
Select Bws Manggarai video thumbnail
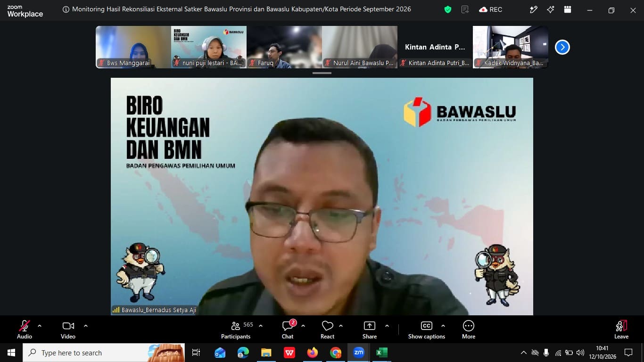[x=133, y=47]
